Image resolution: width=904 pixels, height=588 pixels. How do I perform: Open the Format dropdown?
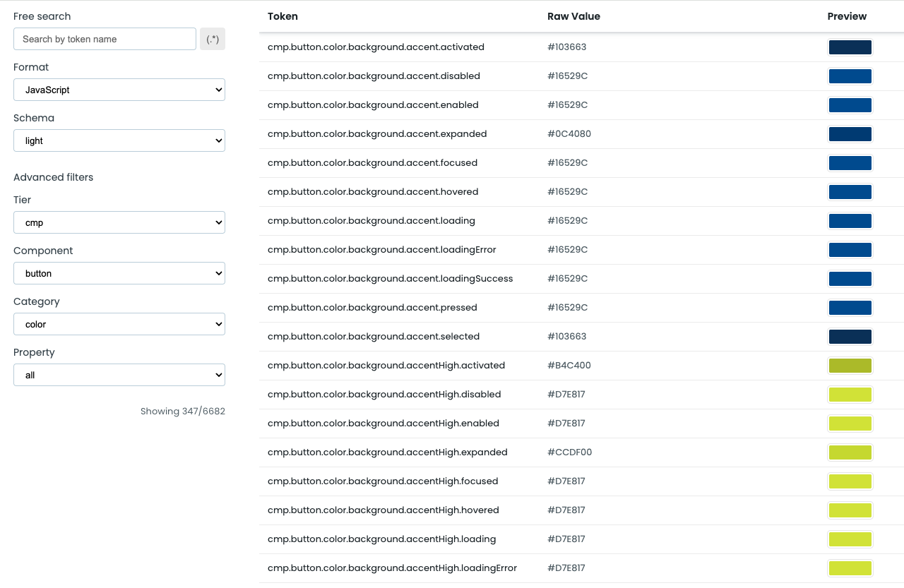point(119,90)
